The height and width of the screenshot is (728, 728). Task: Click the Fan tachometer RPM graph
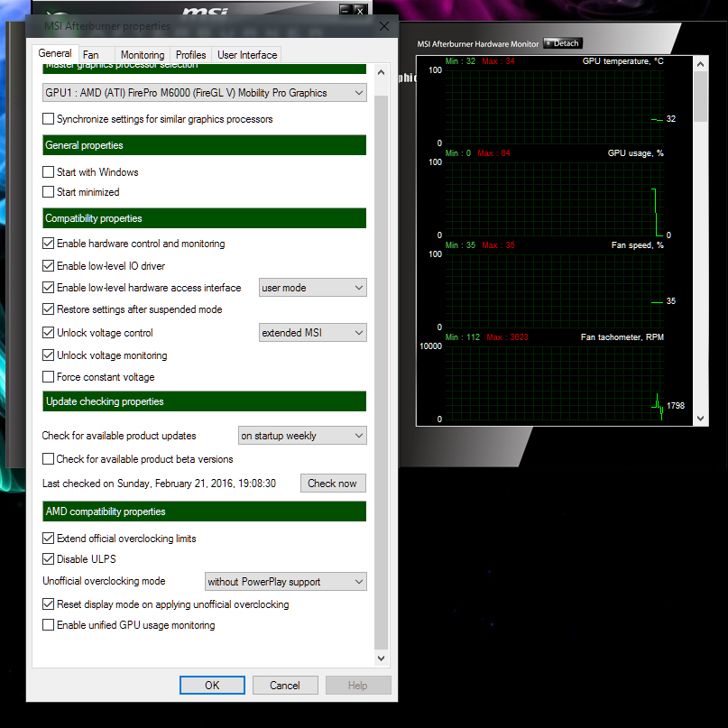555,382
